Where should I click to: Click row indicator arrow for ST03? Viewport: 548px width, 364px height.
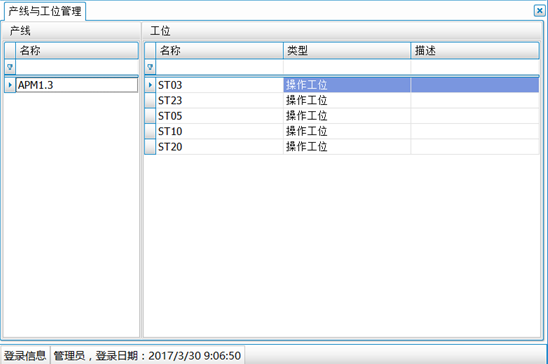pos(150,85)
